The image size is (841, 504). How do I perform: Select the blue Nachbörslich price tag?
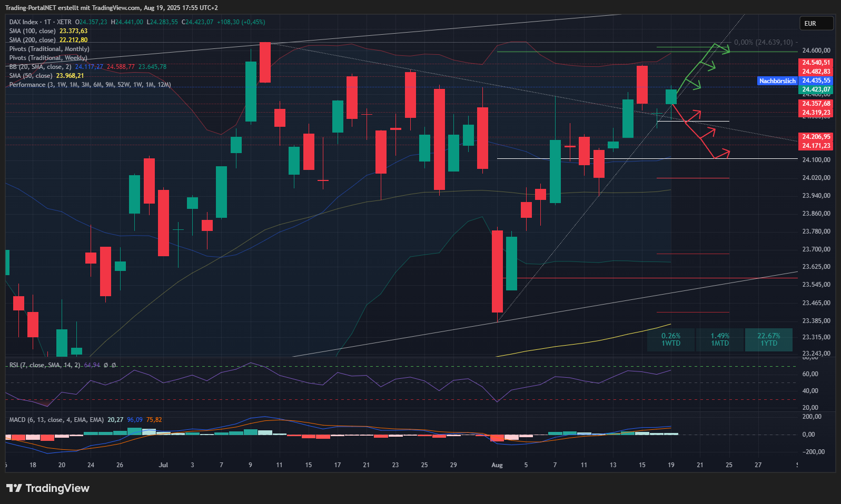pyautogui.click(x=777, y=81)
